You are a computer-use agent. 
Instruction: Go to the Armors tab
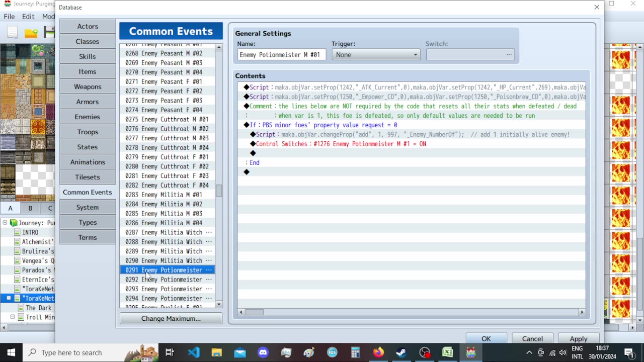pos(88,102)
